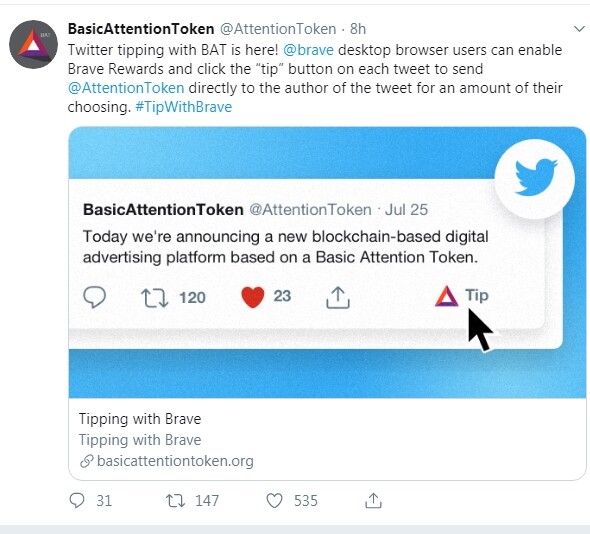Click the BAT triangle Tip icon in preview
This screenshot has width=590, height=534.
446,296
